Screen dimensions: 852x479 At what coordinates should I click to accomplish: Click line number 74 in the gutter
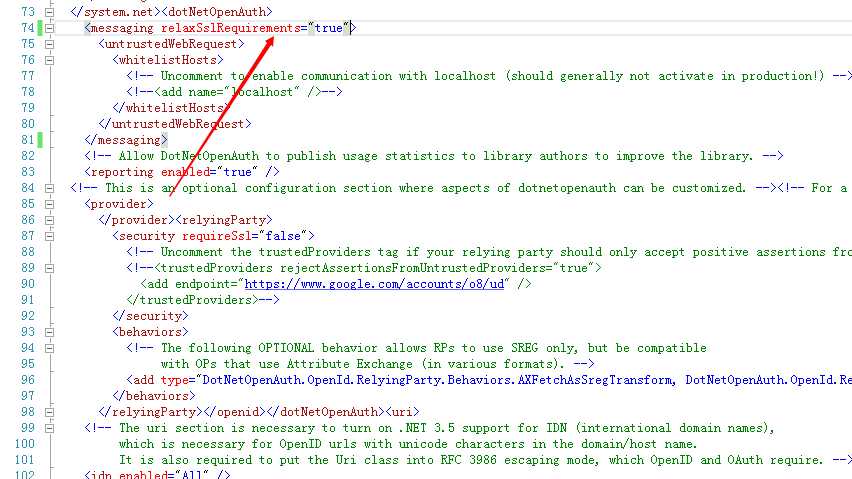[x=28, y=28]
